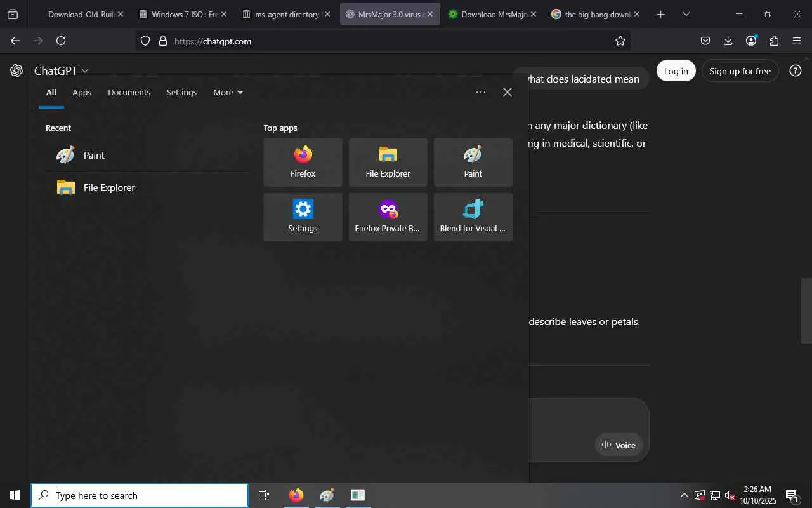Close the ms-agent directory tab
This screenshot has width=812, height=508.
tap(327, 14)
